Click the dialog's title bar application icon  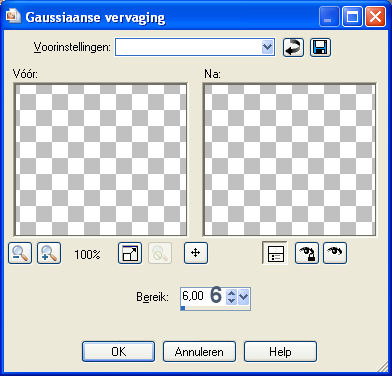[x=13, y=16]
